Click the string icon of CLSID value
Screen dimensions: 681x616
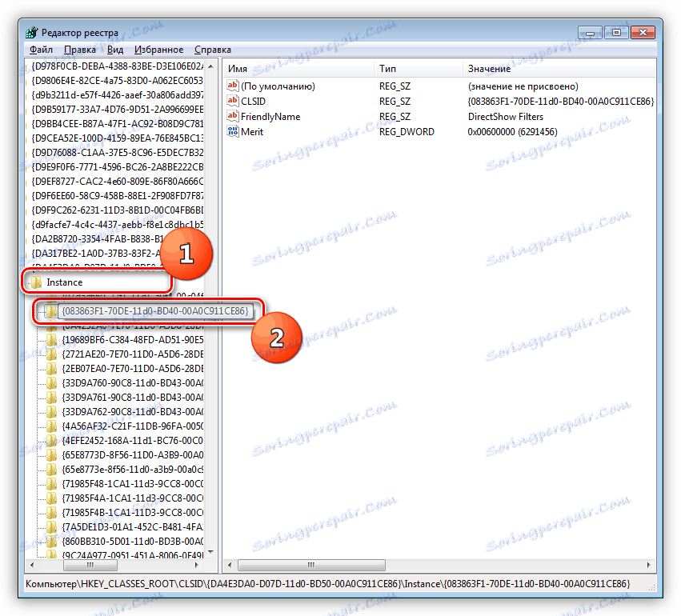pyautogui.click(x=233, y=101)
